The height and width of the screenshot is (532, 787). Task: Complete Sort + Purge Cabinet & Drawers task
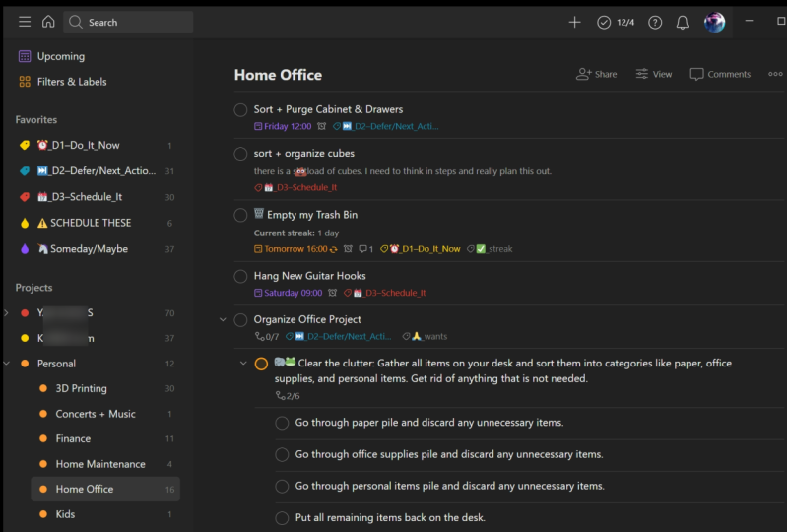240,110
